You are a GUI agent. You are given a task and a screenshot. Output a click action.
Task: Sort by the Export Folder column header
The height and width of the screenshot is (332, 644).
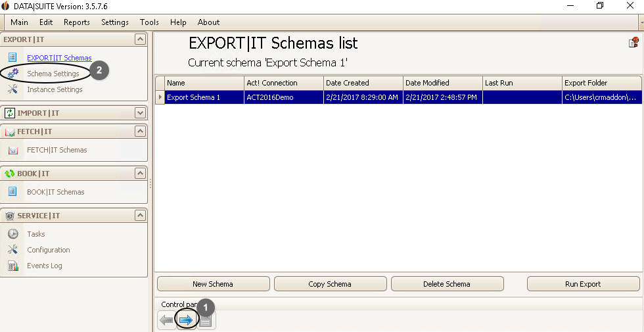pyautogui.click(x=602, y=83)
